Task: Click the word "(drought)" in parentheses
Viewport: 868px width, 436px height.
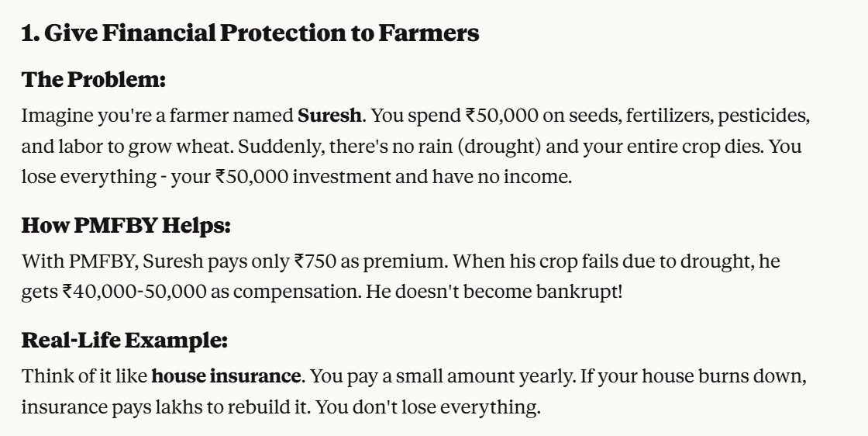Action: click(x=452, y=147)
